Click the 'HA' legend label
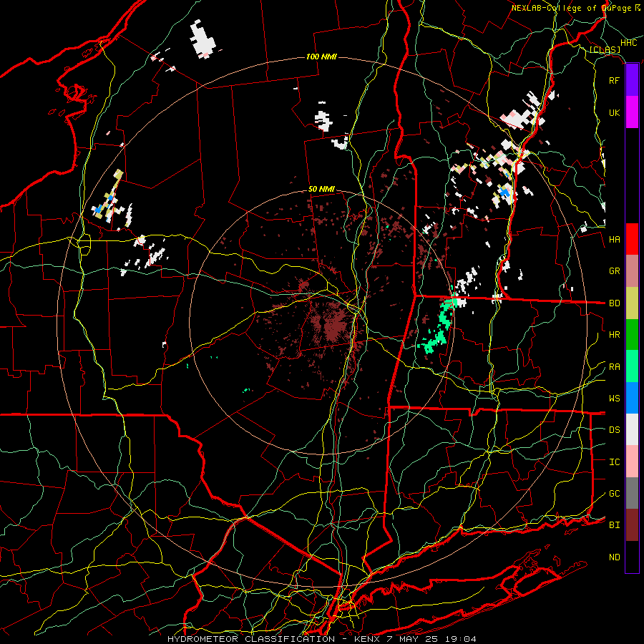This screenshot has height=644, width=644. pyautogui.click(x=614, y=240)
